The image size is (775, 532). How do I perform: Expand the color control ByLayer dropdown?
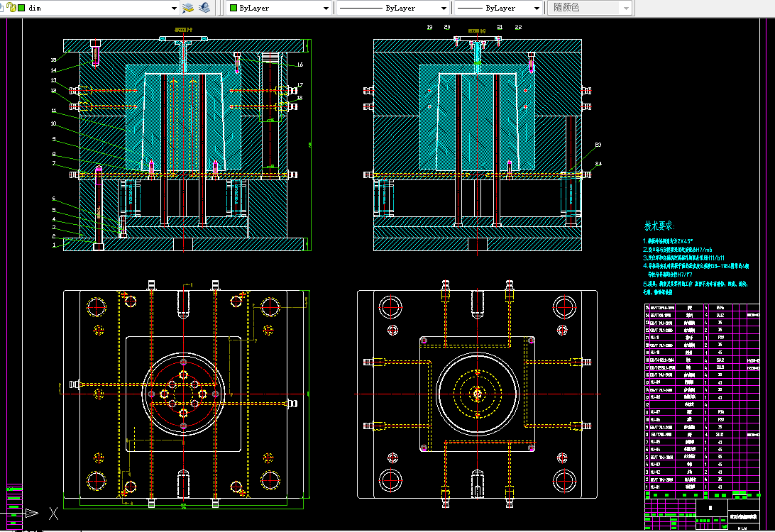click(x=326, y=8)
